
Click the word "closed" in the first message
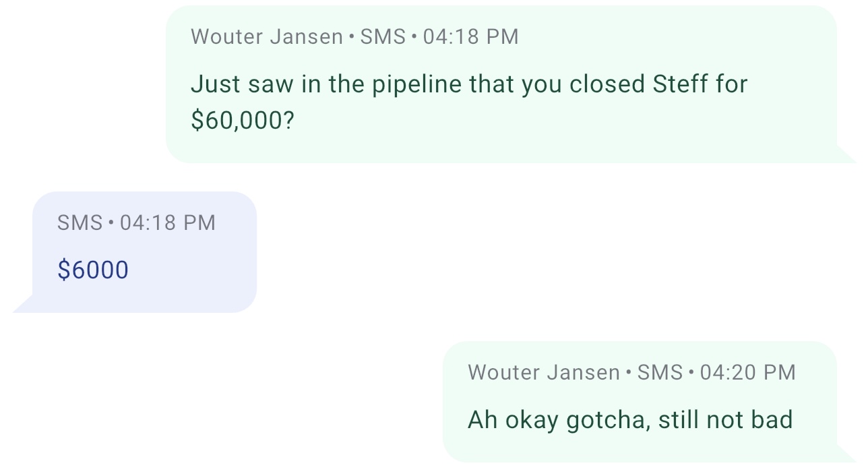(608, 84)
